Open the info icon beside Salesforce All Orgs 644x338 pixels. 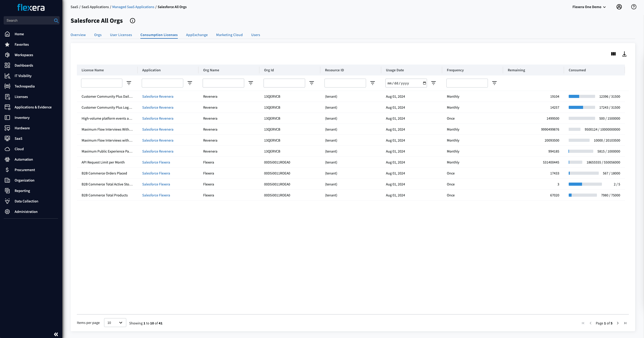(x=133, y=21)
